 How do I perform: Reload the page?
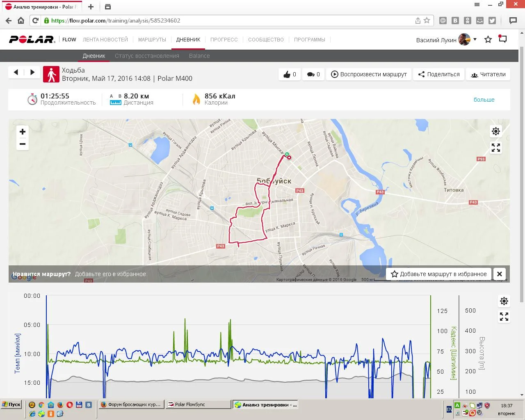tap(36, 21)
